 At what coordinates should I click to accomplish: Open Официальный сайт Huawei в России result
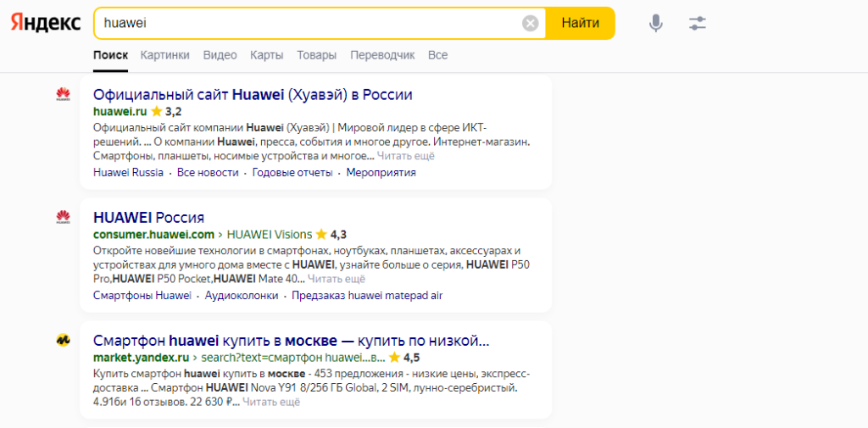[x=253, y=95]
